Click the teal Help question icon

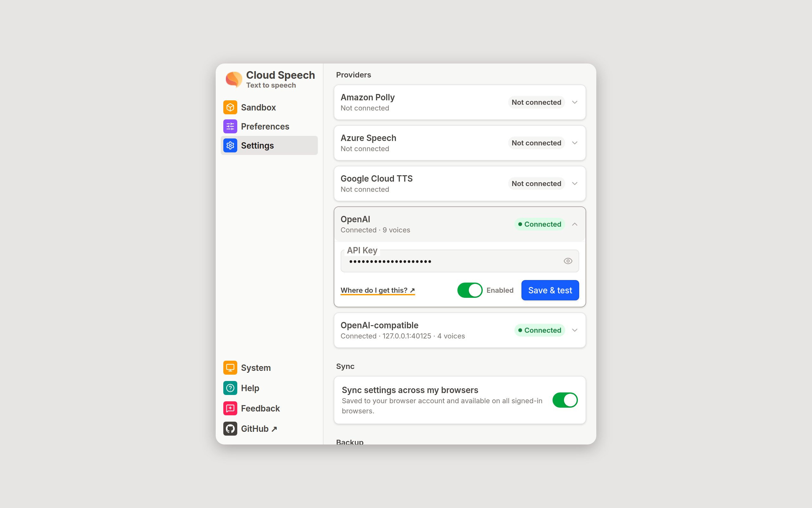[x=230, y=388]
